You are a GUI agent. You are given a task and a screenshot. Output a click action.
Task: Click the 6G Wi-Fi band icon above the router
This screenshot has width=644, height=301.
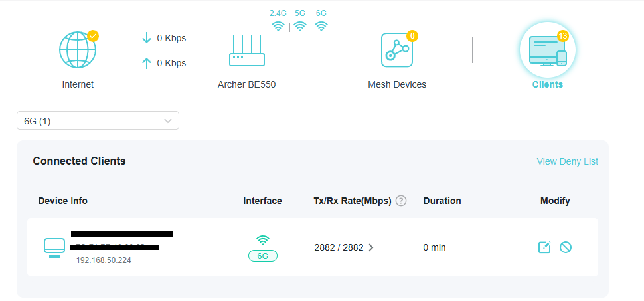(x=321, y=27)
